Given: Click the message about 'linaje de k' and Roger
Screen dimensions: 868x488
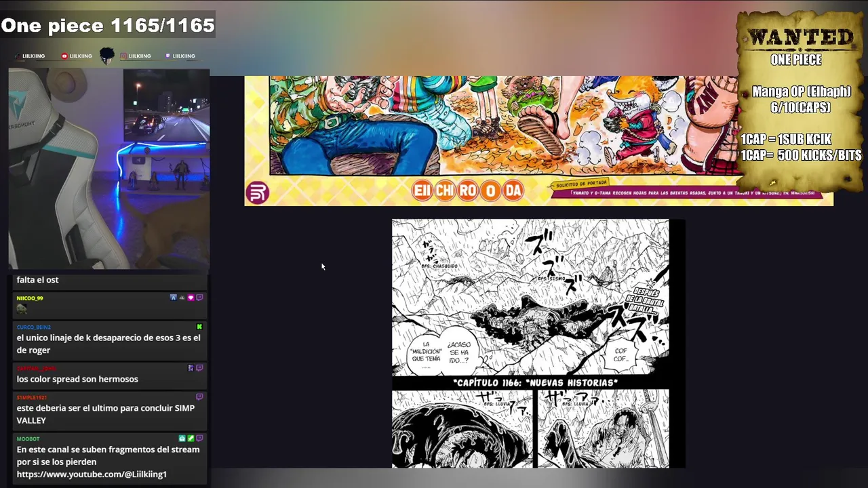Looking at the screenshot, I should pos(108,344).
